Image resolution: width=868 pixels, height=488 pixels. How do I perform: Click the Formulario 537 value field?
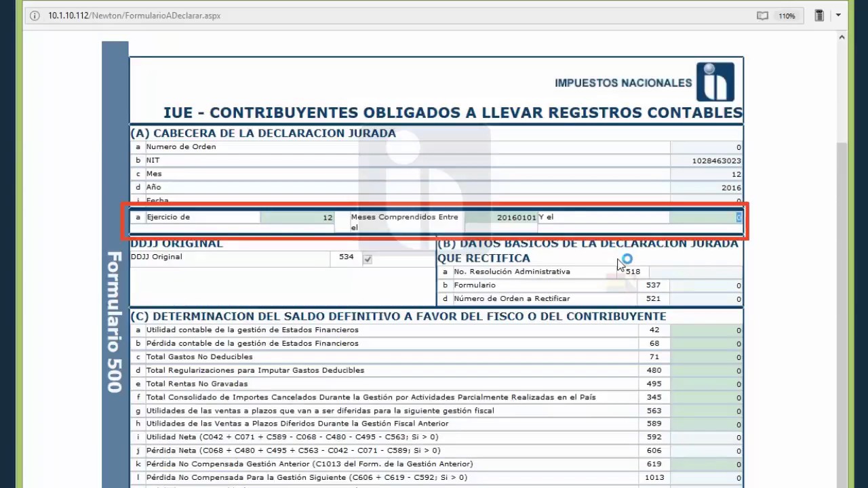[x=706, y=285]
